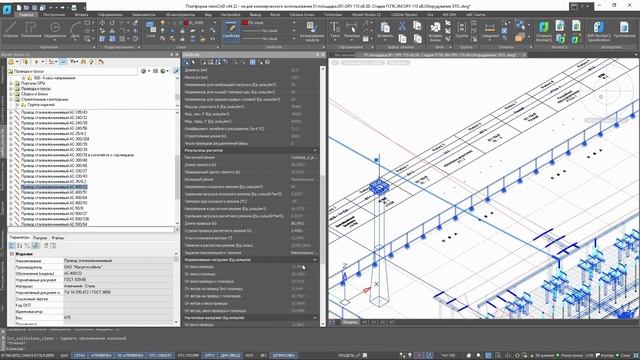Click the red layer color swatch in Слои

[x=186, y=23]
